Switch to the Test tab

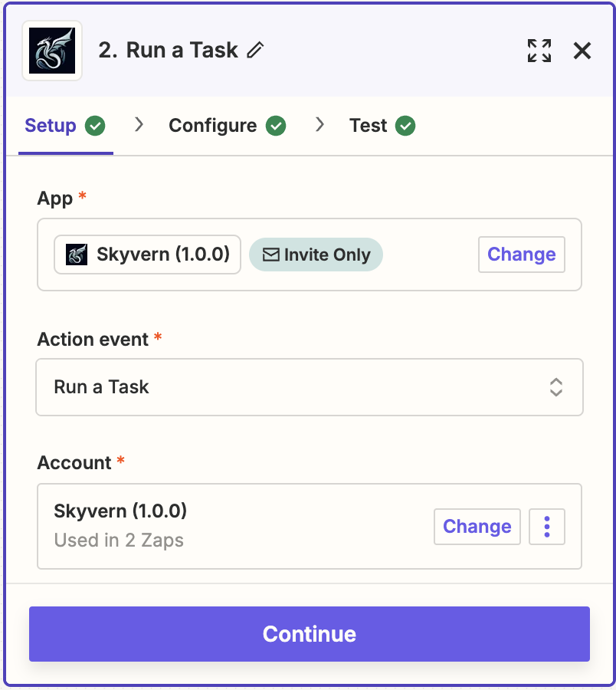pos(369,125)
